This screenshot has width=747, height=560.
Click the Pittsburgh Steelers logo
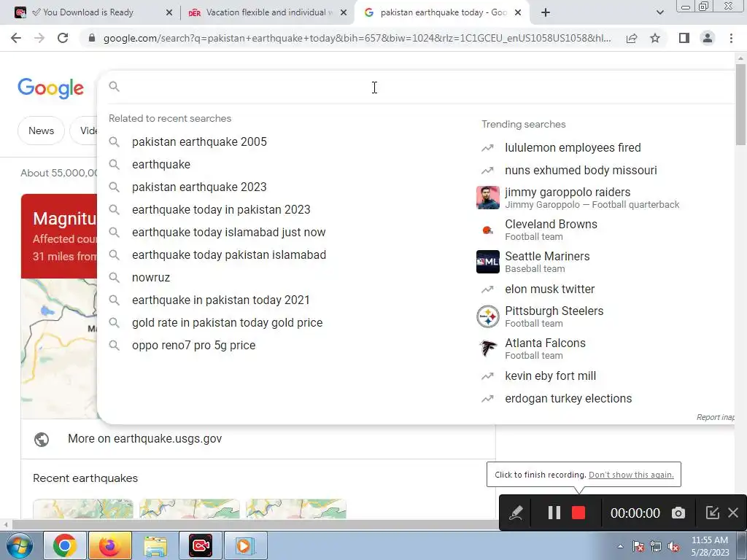click(x=488, y=316)
